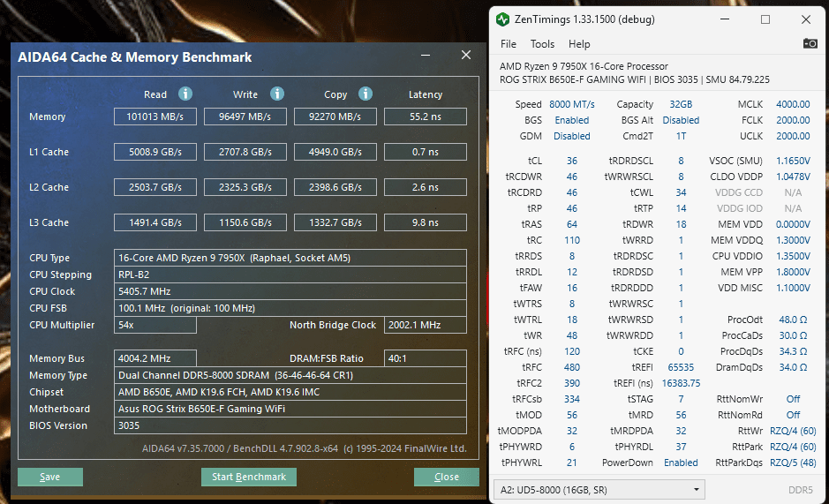Click CPU FSB value 100.1 MHz
The height and width of the screenshot is (504, 829).
[290, 308]
